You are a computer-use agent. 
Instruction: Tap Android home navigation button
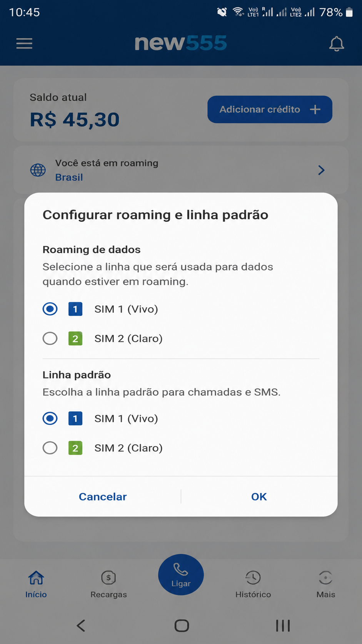coord(182,626)
